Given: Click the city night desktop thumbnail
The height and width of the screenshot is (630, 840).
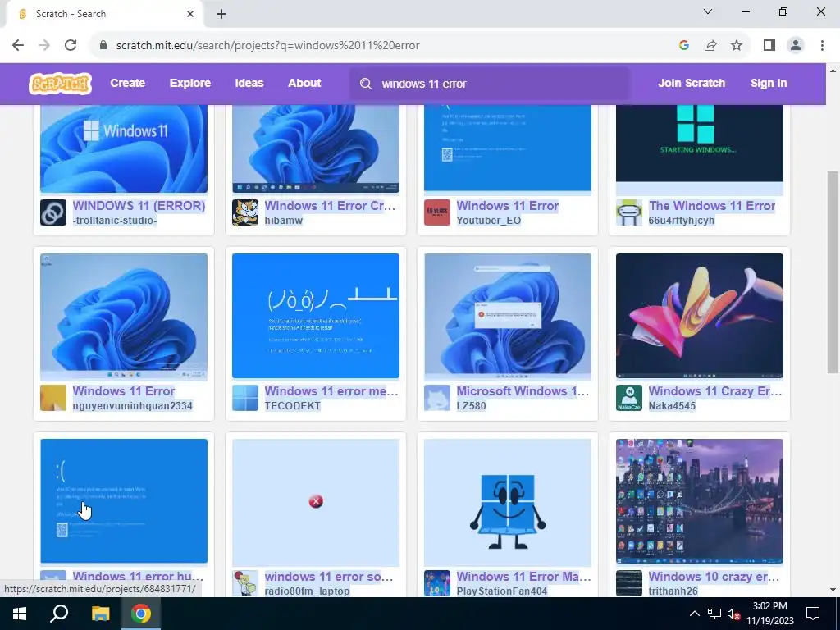Looking at the screenshot, I should tap(700, 501).
